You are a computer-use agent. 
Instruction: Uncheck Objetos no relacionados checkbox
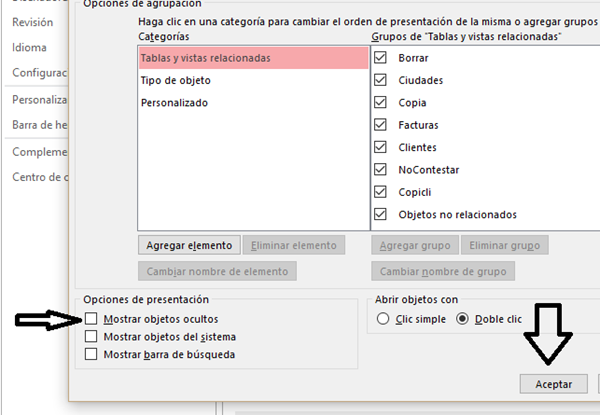[x=380, y=214]
